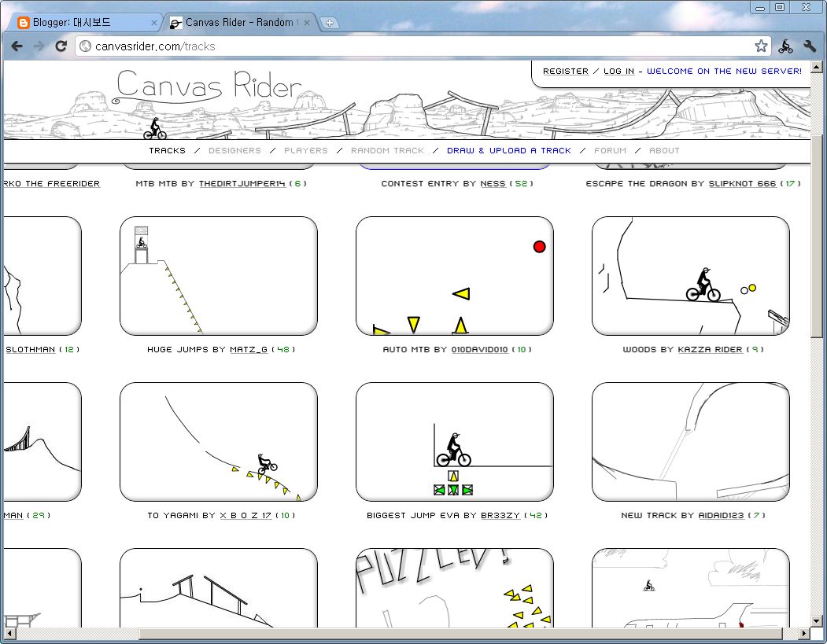Image resolution: width=827 pixels, height=644 pixels.
Task: Open the AUTO MTB track thumbnail
Action: coord(455,275)
